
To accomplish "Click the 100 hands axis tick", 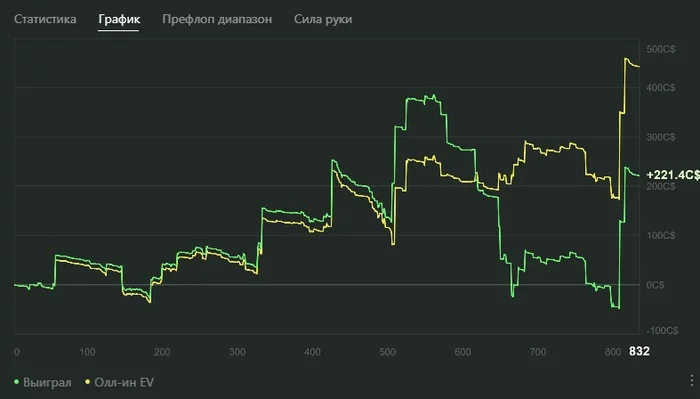I will 87,352.
